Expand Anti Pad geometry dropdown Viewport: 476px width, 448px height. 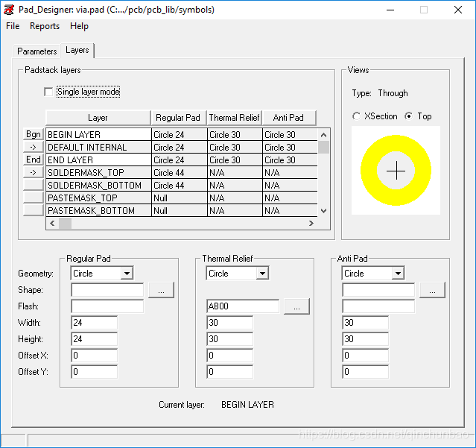coord(398,274)
